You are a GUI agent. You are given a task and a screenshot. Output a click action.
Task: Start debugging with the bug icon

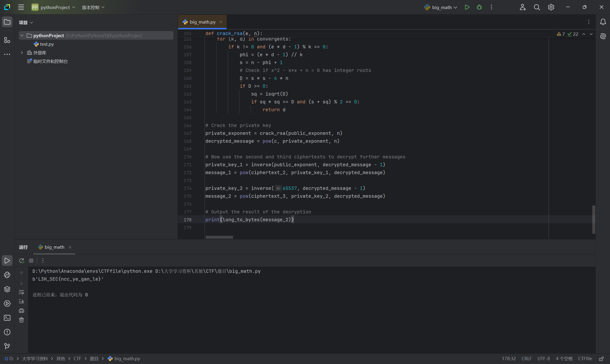(x=479, y=7)
